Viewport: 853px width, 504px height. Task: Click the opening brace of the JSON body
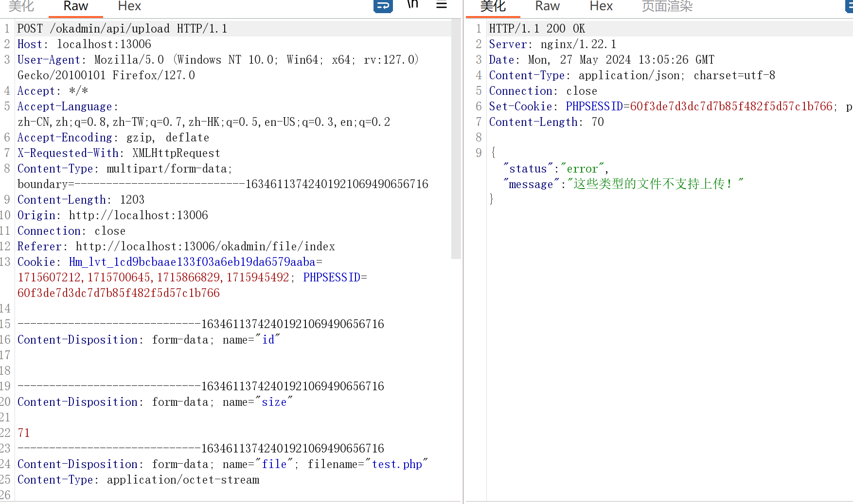[x=493, y=153]
